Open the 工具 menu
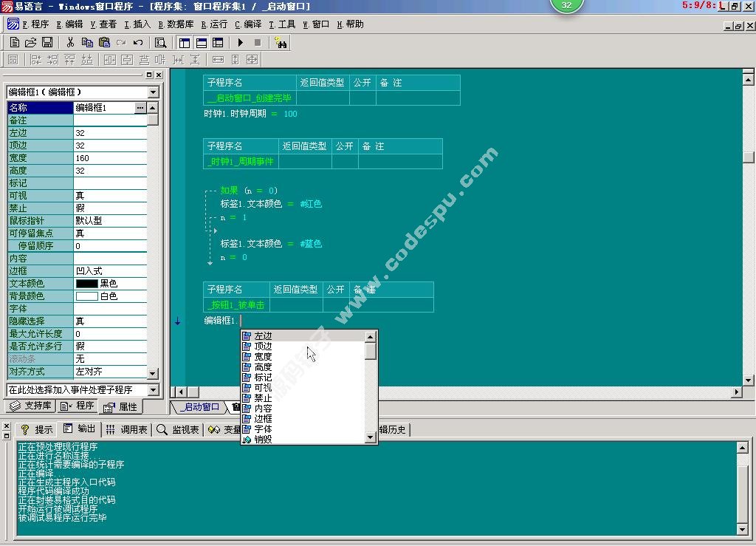Viewport: 756px width, 546px height. tap(281, 24)
